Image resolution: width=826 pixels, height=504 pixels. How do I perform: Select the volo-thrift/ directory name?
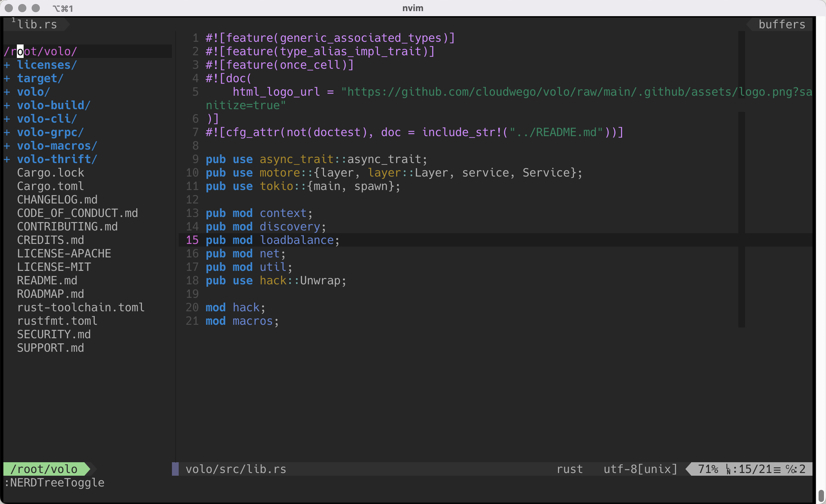coord(57,159)
